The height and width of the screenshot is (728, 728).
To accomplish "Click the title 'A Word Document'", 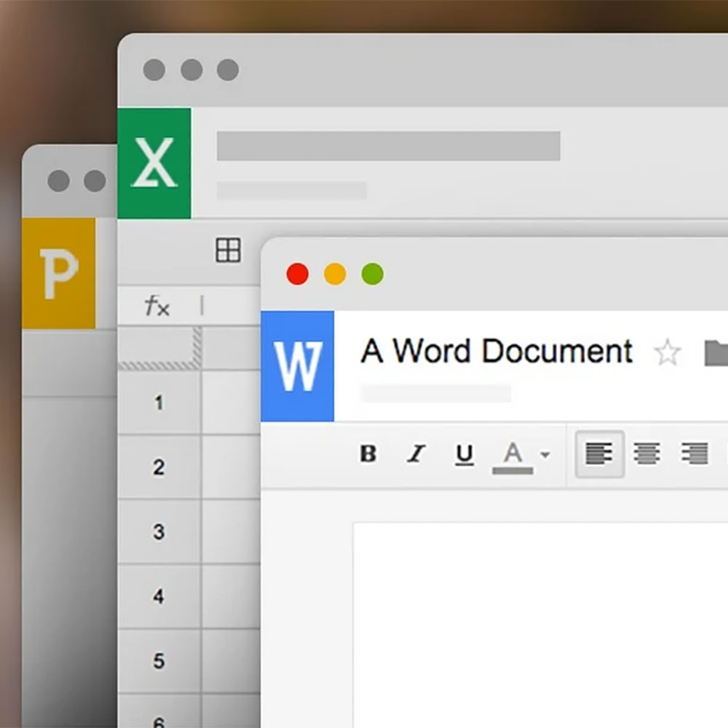I will point(496,351).
